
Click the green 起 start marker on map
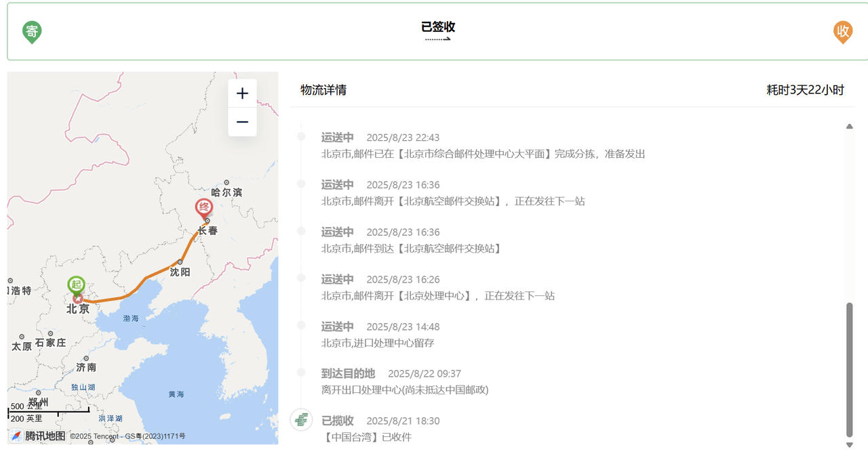pyautogui.click(x=76, y=285)
